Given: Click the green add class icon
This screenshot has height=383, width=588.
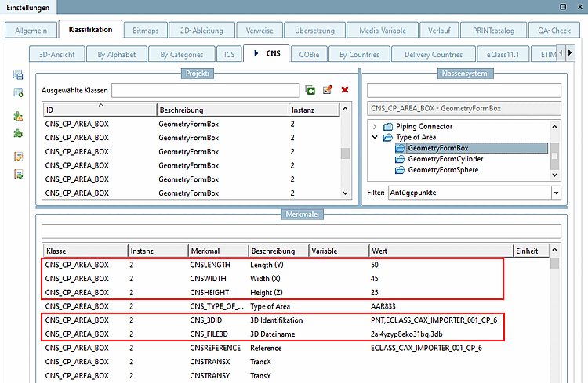Looking at the screenshot, I should click(x=310, y=91).
